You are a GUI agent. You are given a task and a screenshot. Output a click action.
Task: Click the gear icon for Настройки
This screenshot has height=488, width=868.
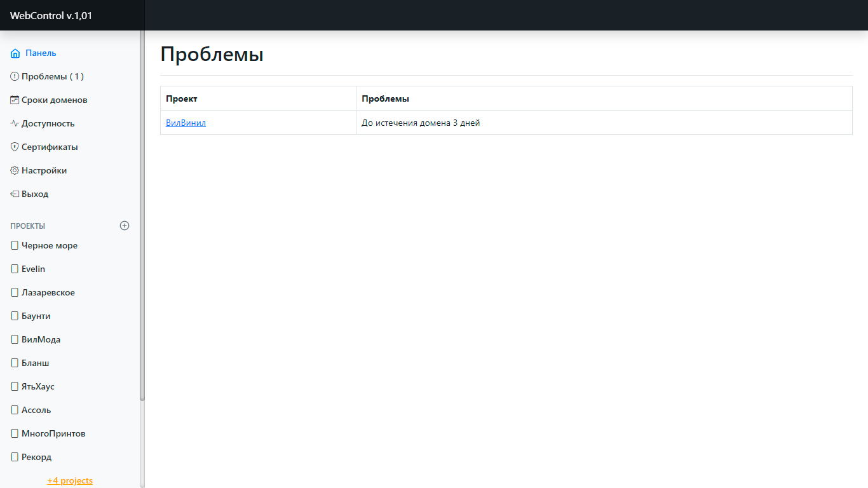[15, 171]
